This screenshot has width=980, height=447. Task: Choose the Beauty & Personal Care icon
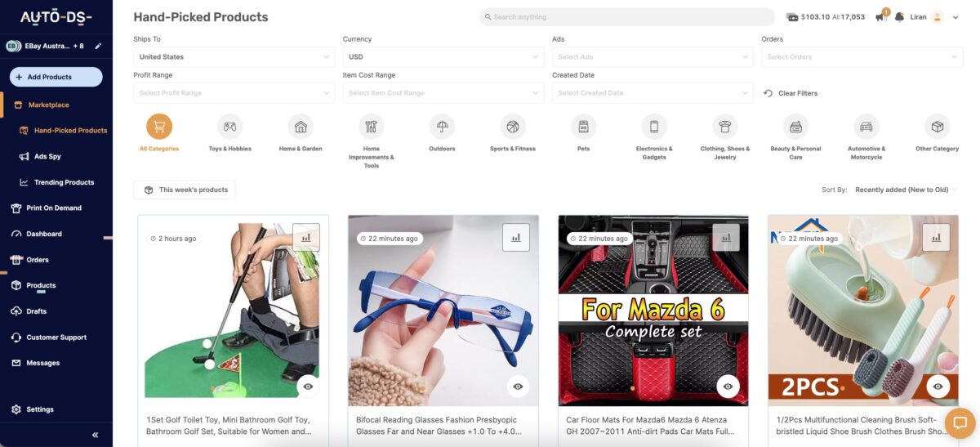[x=795, y=127]
